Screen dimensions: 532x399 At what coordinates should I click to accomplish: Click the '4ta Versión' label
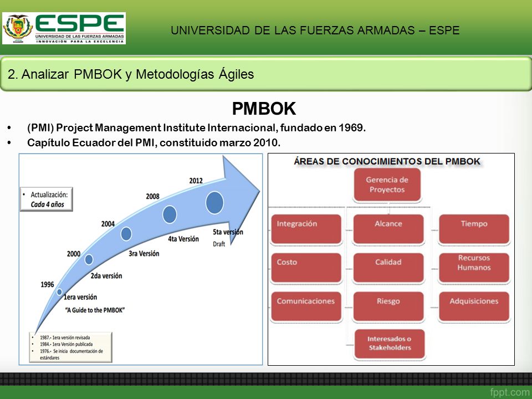(x=183, y=239)
